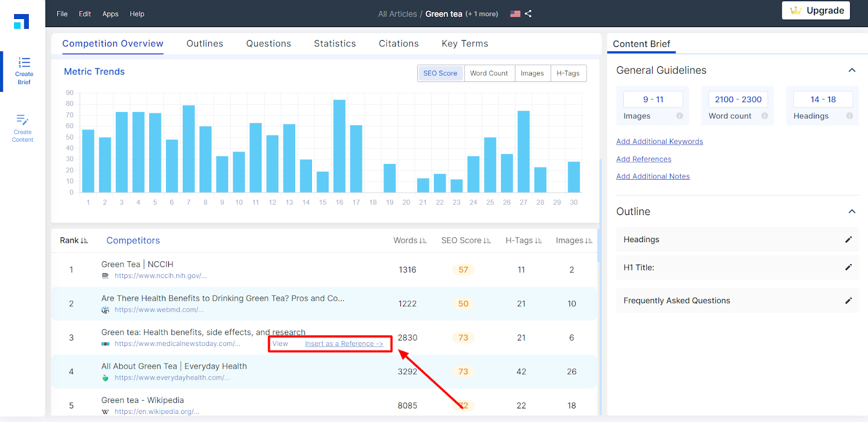Switch chart metric to SEO Score

tap(441, 73)
